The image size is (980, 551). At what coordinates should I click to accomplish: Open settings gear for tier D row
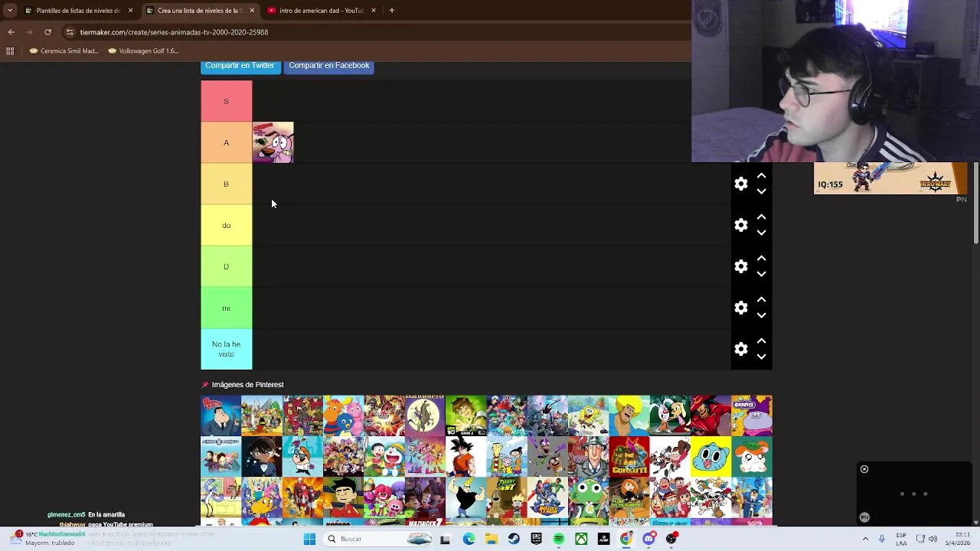click(740, 266)
